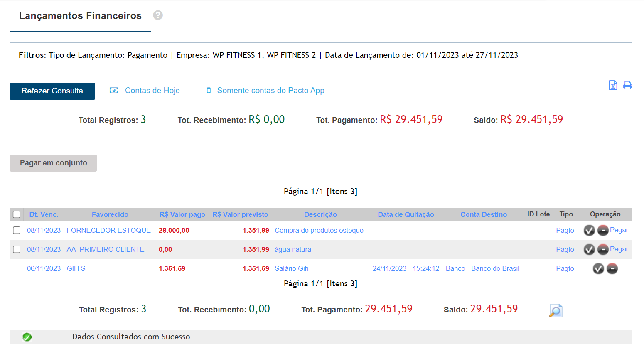Screen dimensions: 644x359
Task: Click Pagar link for água natural entry
Action: [619, 249]
